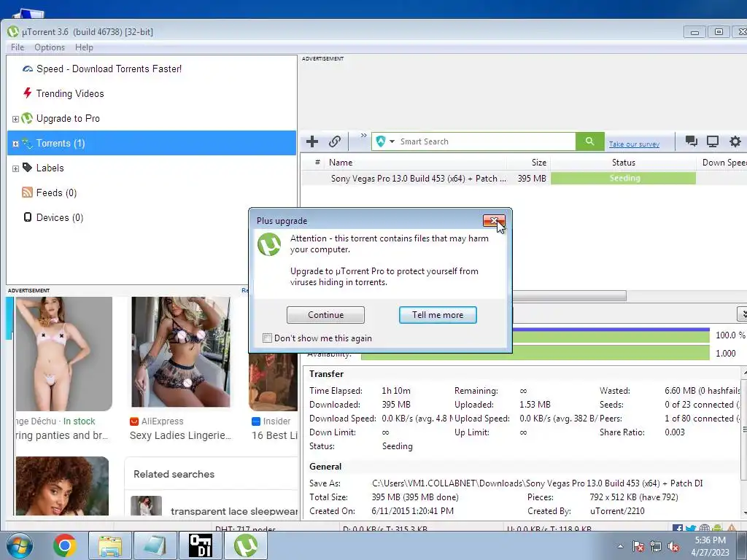Open the Options menu
The height and width of the screenshot is (560, 747).
[50, 47]
